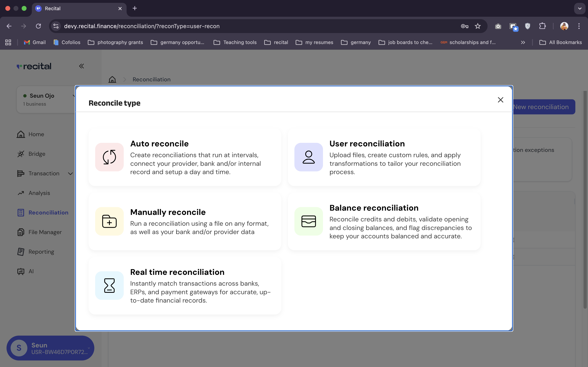Close the Reconcile type dialog

[500, 100]
